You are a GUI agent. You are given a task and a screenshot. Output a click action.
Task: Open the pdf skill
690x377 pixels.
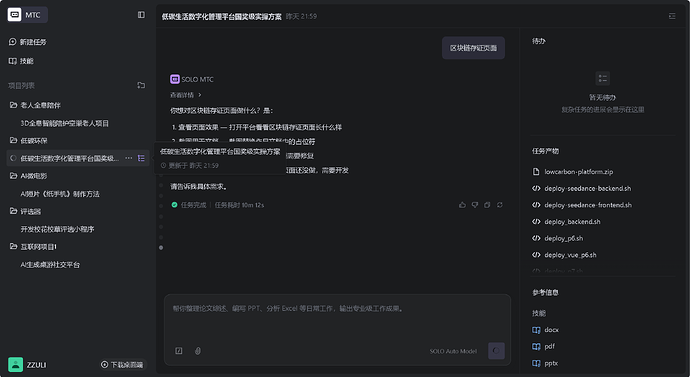(550, 347)
